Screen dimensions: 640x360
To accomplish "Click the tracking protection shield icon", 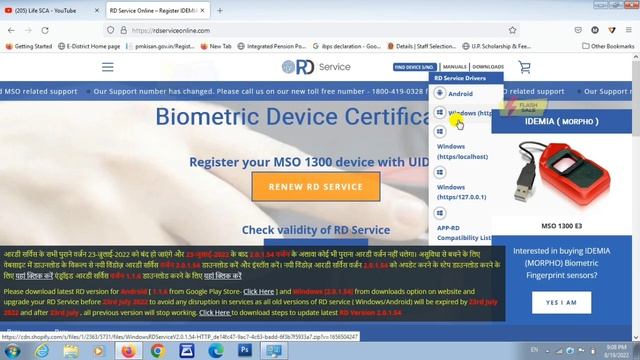I will pyautogui.click(x=110, y=30).
